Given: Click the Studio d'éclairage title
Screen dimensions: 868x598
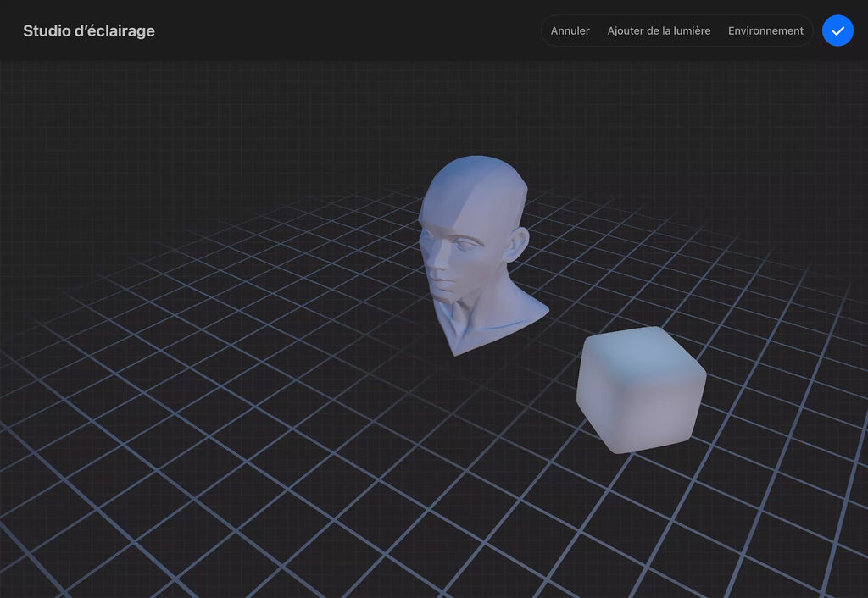Looking at the screenshot, I should pyautogui.click(x=88, y=31).
